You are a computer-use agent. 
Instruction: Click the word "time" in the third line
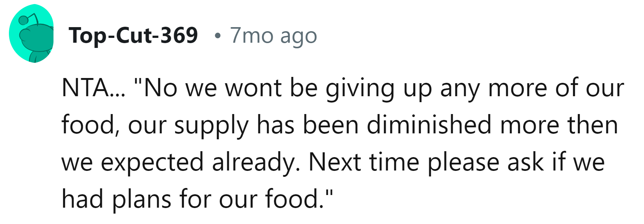pyautogui.click(x=394, y=162)
